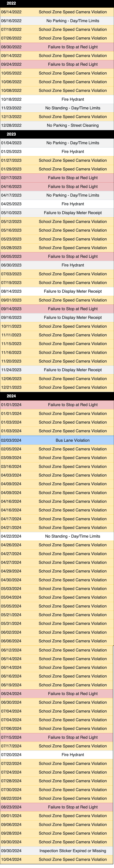The height and width of the screenshot is (868, 114).
Task: Select the 07/20/2024 Fire Hydrant row
Action: click(57, 754)
